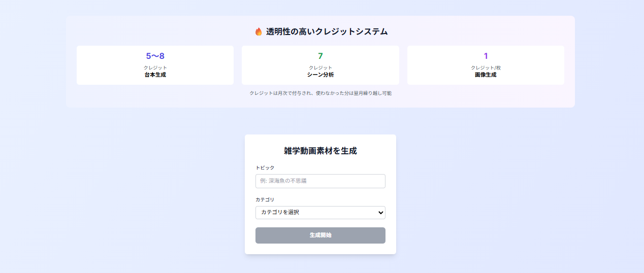This screenshot has width=644, height=273.
Task: Click the 雑学動画素材を生成 form title
Action: [x=320, y=151]
